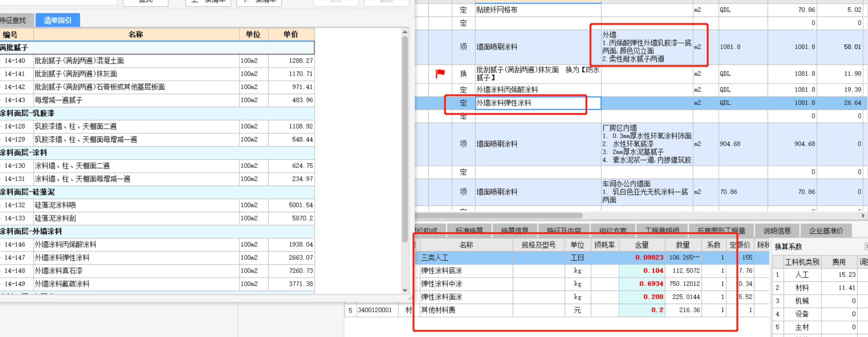Click composite price 58.01
Image resolution: width=868 pixels, height=337 pixels.
[x=852, y=47]
